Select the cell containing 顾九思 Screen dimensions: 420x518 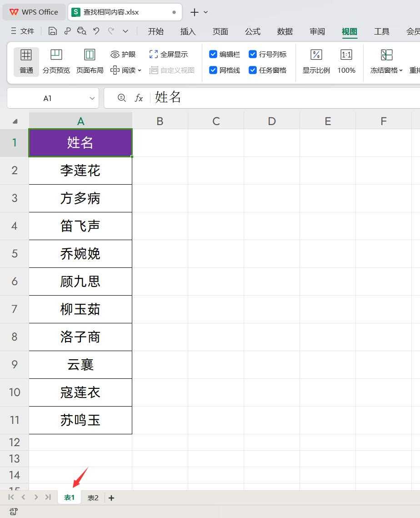(80, 282)
